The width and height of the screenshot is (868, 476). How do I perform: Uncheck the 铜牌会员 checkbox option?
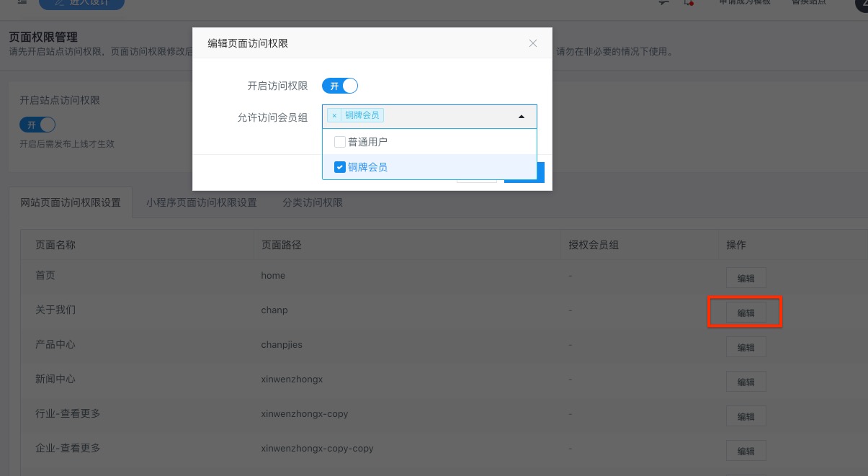coord(340,167)
